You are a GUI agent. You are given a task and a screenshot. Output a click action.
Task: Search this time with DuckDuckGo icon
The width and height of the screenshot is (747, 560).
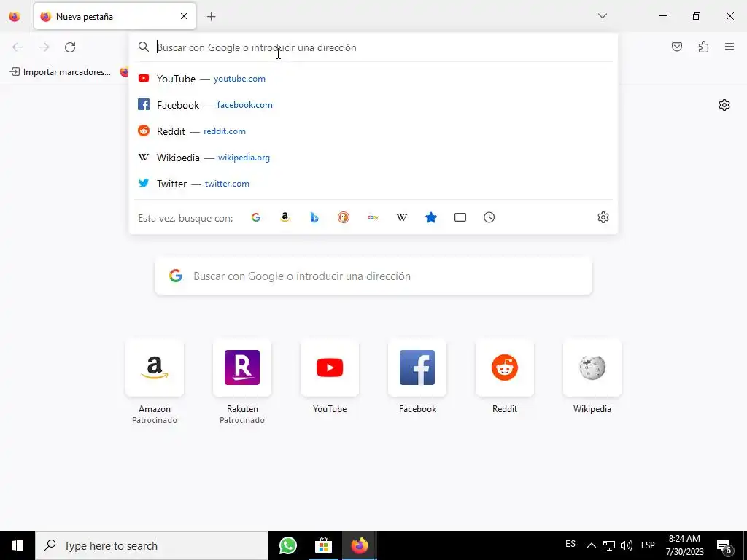click(x=344, y=217)
